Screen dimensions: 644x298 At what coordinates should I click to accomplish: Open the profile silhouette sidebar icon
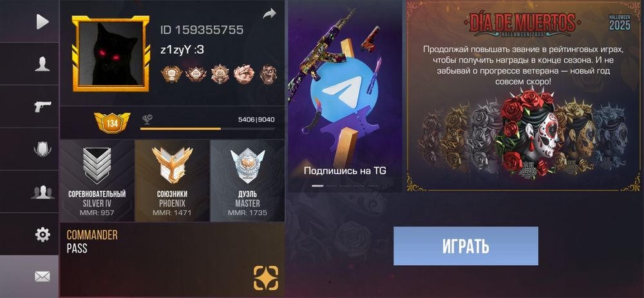click(43, 65)
